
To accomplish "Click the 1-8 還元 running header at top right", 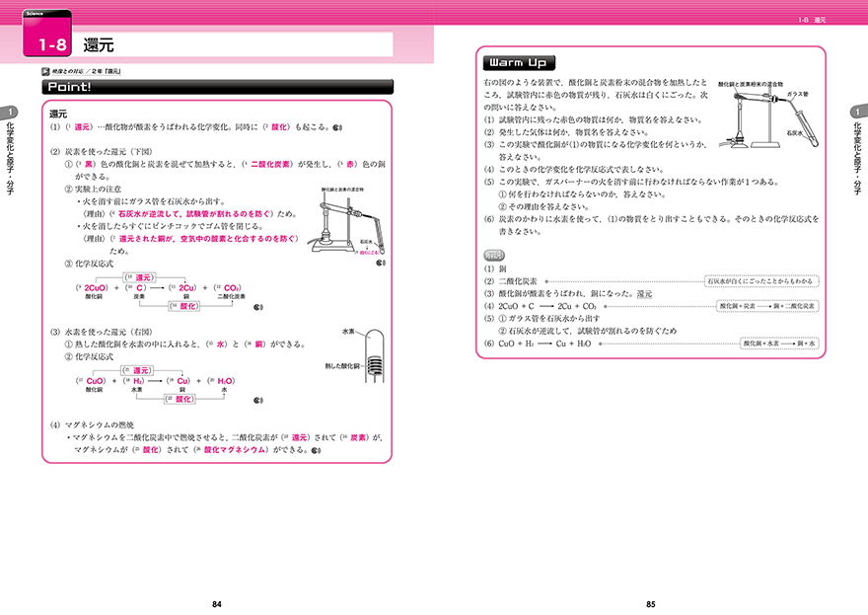I will coord(812,20).
